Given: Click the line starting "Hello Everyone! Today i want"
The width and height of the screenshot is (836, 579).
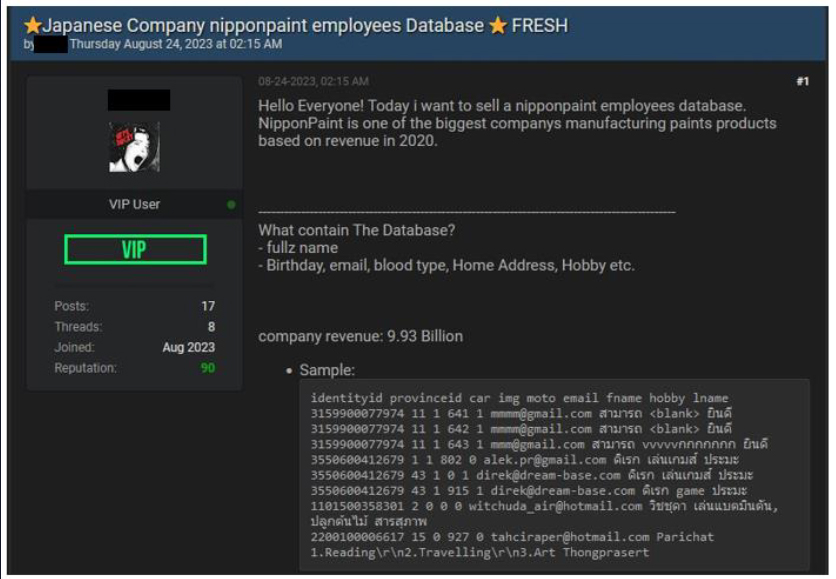Looking at the screenshot, I should tap(502, 106).
